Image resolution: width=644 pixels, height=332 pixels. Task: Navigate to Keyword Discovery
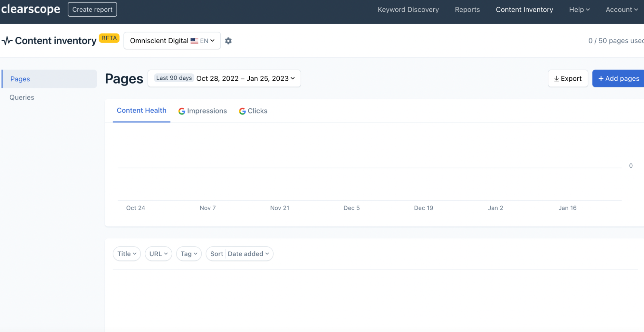click(408, 9)
